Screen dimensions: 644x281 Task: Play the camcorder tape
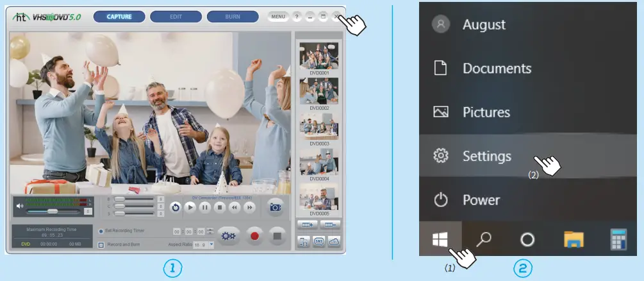point(190,207)
